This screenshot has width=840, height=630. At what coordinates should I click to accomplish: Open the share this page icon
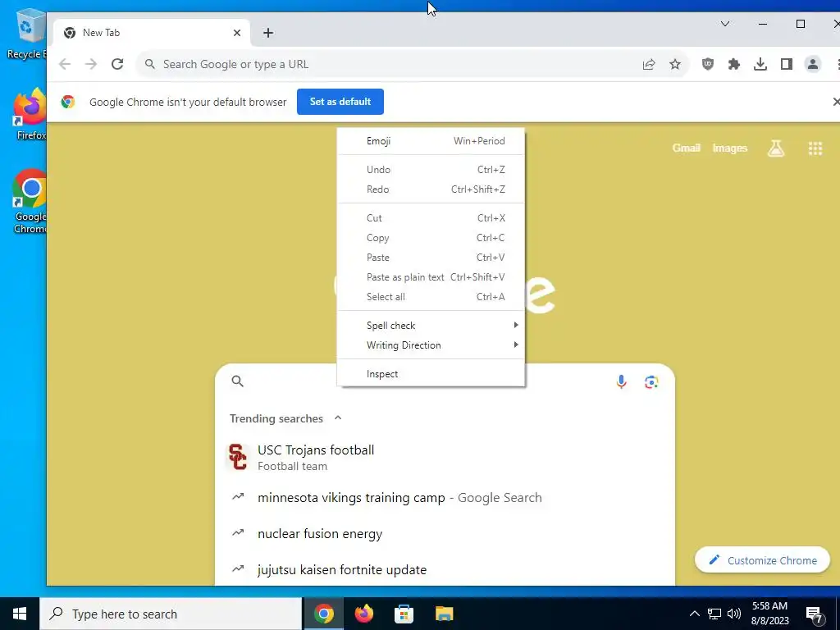click(649, 64)
